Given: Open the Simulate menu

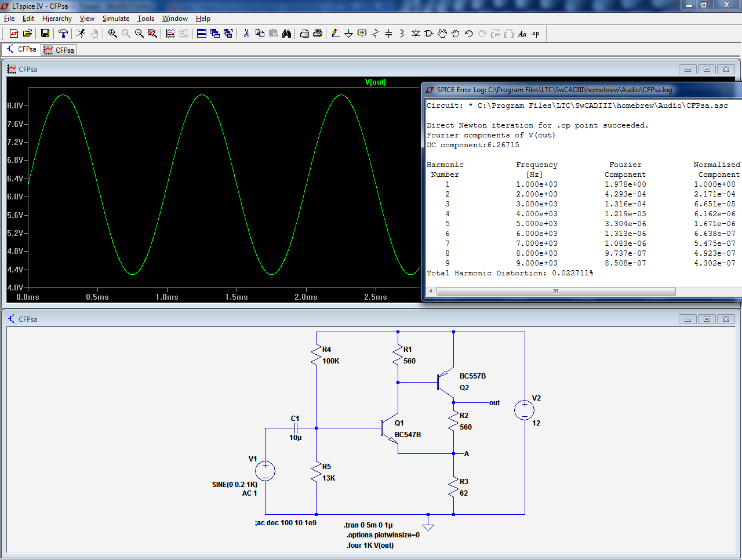Looking at the screenshot, I should [116, 19].
